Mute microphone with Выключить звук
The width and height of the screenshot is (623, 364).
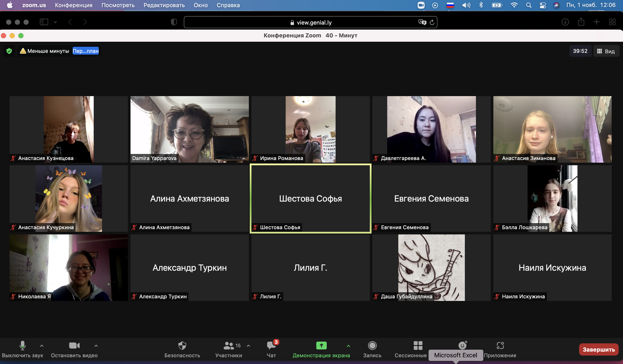(x=22, y=346)
